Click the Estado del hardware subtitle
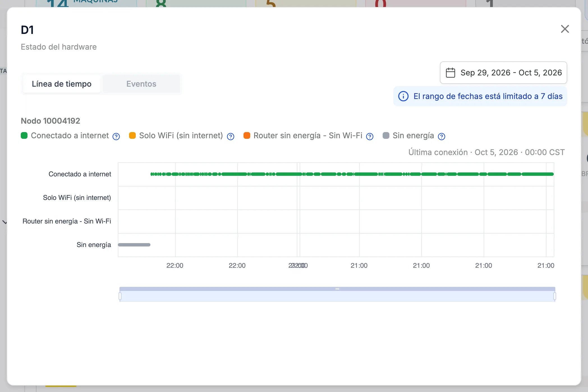The image size is (588, 392). click(59, 47)
